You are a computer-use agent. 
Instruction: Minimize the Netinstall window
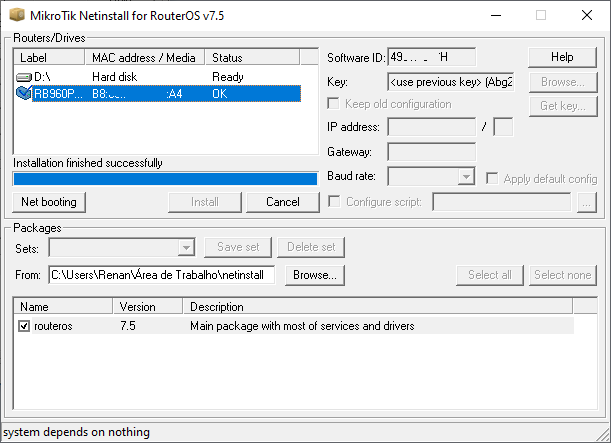pyautogui.click(x=496, y=16)
